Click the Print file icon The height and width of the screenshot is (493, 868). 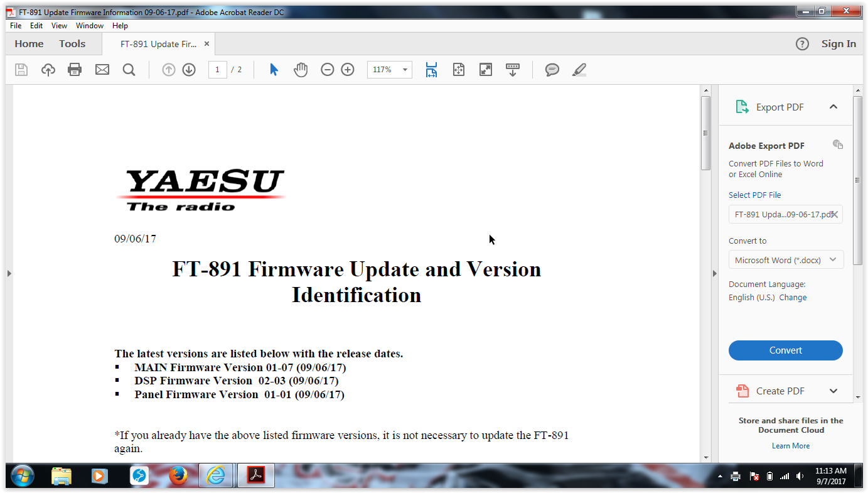coord(75,70)
